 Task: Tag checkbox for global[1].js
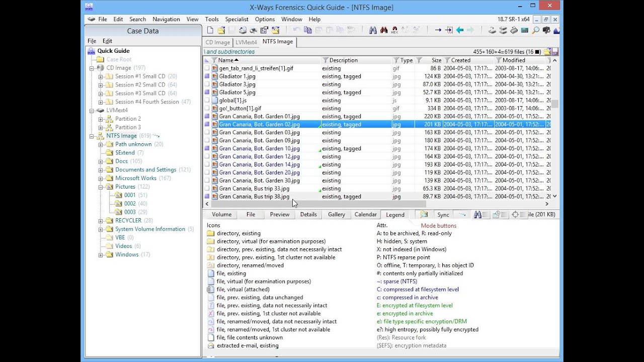207,100
